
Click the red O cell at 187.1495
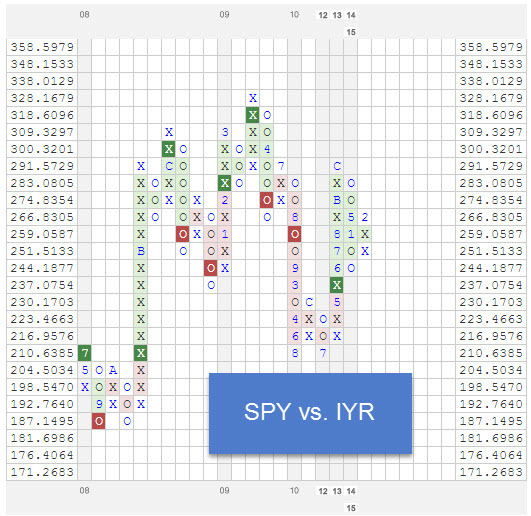coord(99,421)
